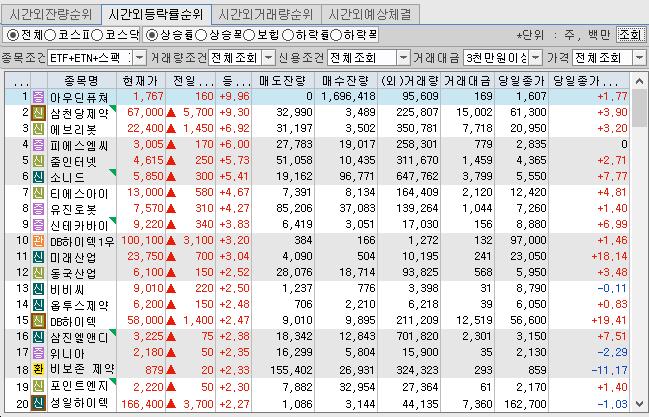Switch to the 시간외등락률순위 tab
Image resolution: width=649 pixels, height=417 pixels.
point(156,14)
